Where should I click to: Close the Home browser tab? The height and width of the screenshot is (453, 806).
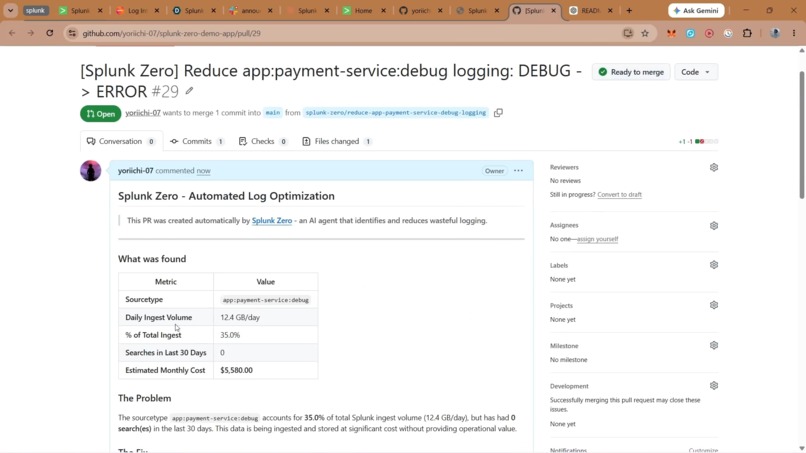[383, 10]
